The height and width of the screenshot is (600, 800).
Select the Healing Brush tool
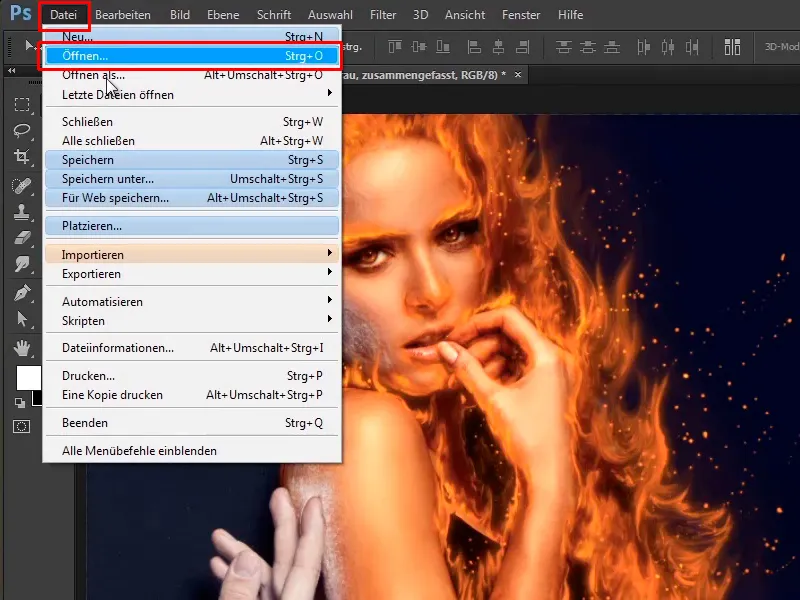pos(21,186)
